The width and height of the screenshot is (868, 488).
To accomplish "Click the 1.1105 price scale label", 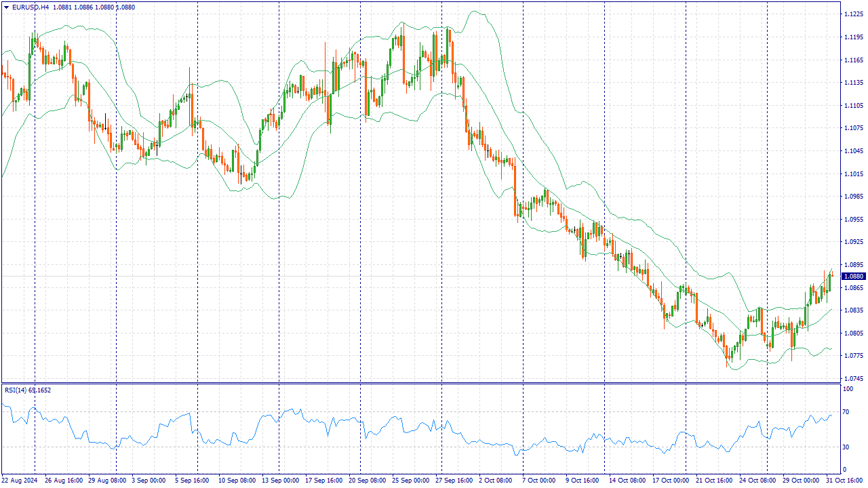I will click(x=853, y=106).
